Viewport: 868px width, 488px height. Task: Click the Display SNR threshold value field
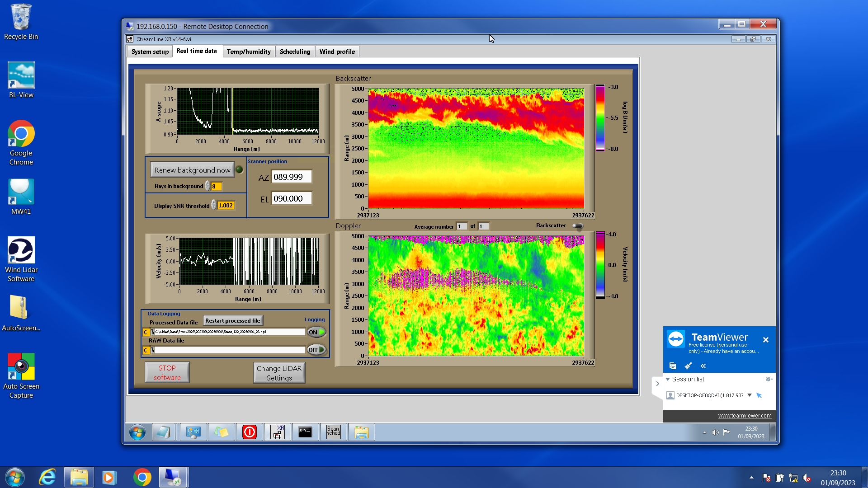tap(226, 206)
